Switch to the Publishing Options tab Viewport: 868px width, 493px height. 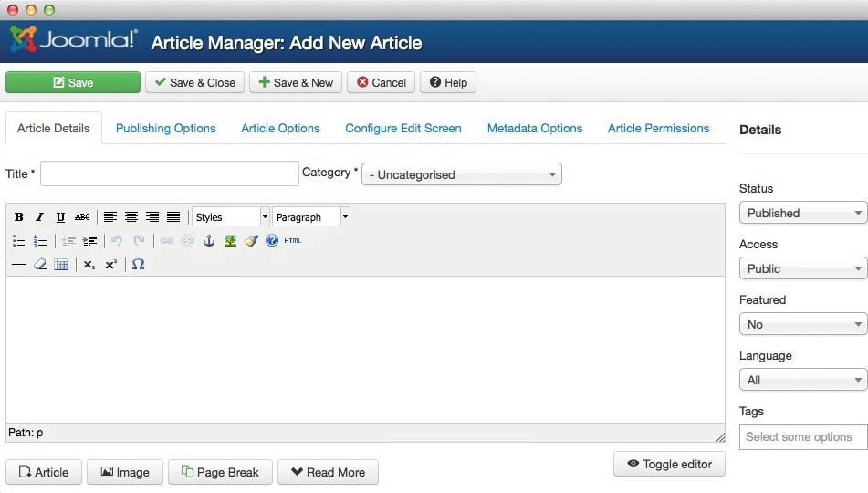[165, 129]
